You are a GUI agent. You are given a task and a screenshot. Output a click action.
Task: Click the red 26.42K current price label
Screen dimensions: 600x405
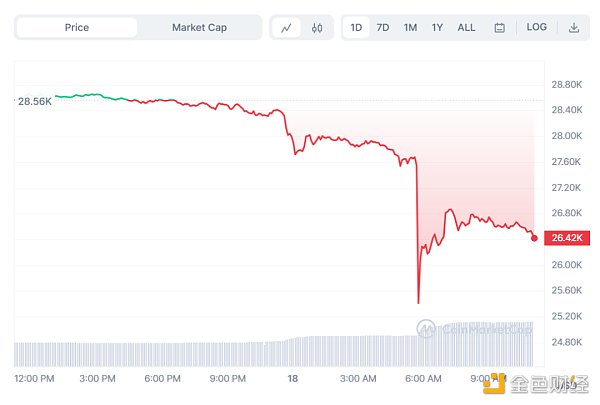point(565,238)
